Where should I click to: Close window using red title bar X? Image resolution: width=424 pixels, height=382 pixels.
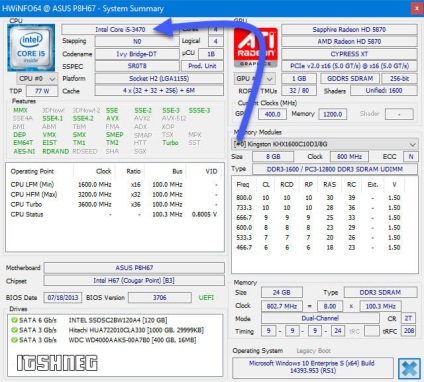(417, 8)
